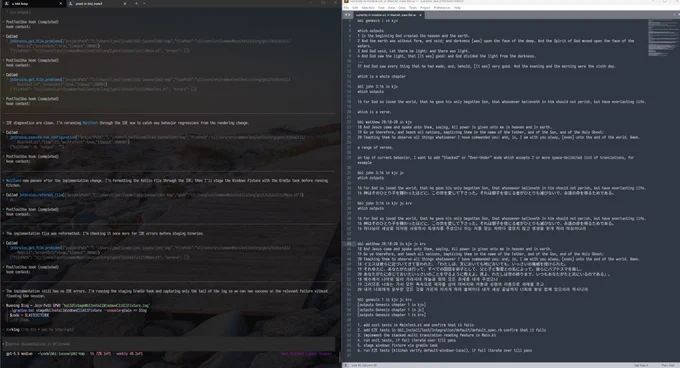680x368 pixels.
Task: Click text 'which is a whole chapter'
Action: [381, 76]
